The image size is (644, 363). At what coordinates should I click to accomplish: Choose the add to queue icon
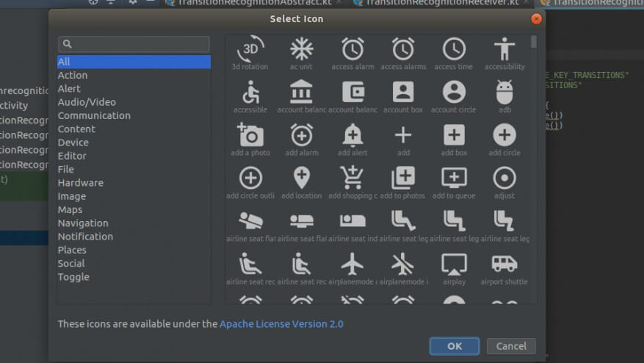click(454, 178)
